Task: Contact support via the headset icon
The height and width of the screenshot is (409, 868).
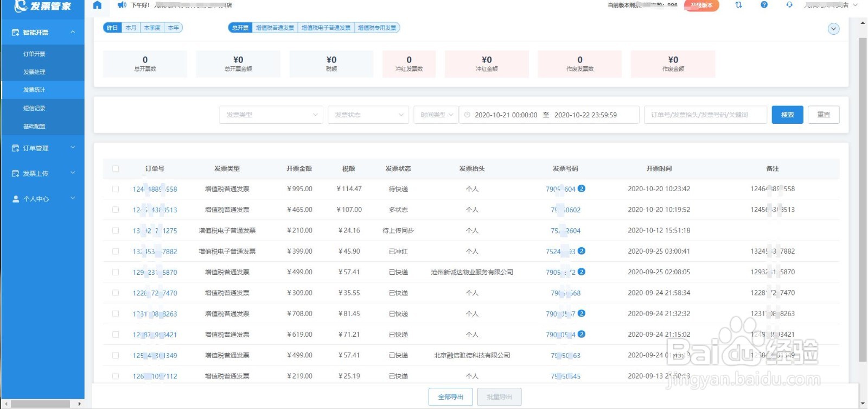Action: (x=789, y=5)
